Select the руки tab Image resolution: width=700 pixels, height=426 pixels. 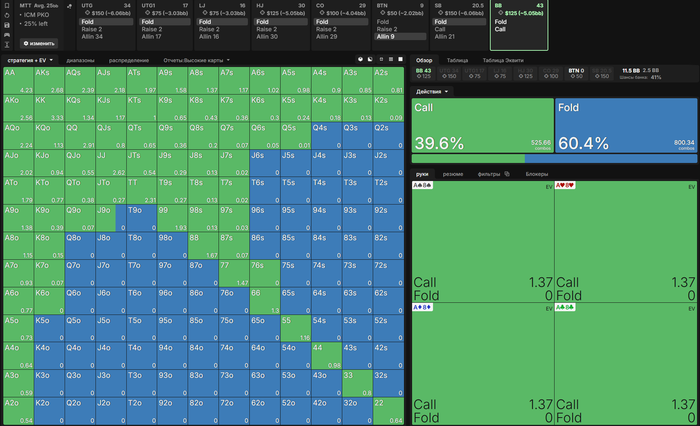click(422, 174)
